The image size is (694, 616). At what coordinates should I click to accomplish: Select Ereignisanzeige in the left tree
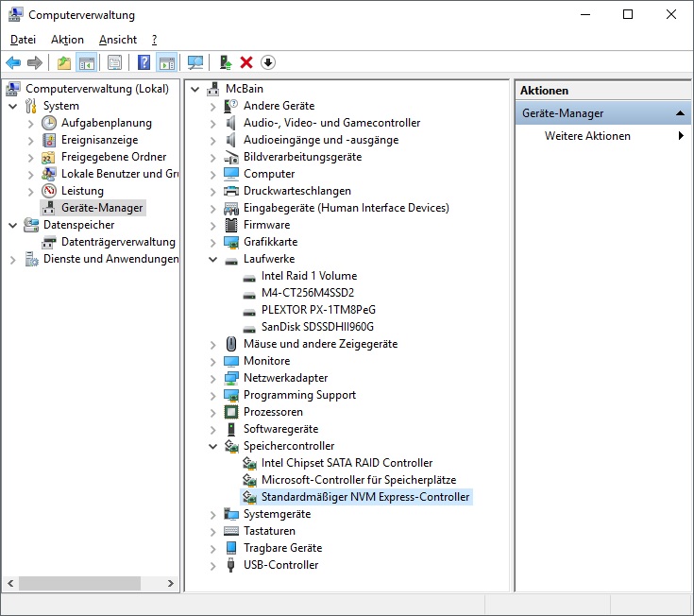pos(99,140)
